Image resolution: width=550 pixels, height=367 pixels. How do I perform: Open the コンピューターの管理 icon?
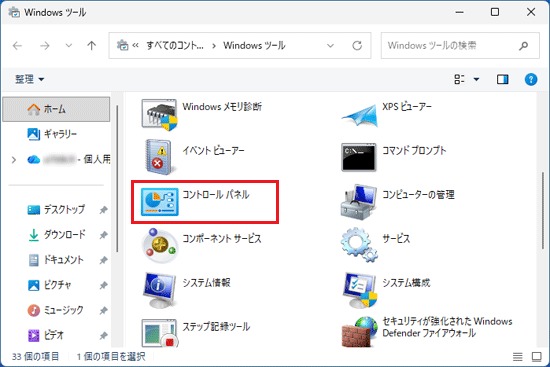pyautogui.click(x=358, y=202)
